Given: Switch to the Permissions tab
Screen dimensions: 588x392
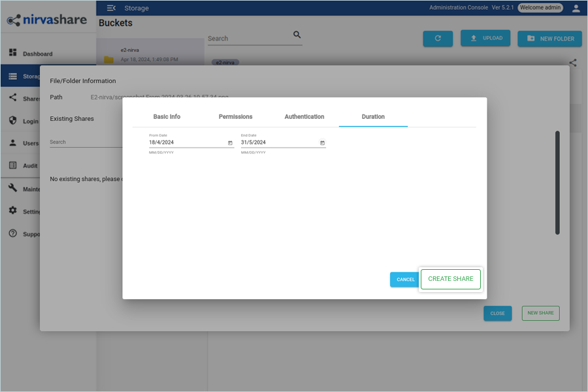Looking at the screenshot, I should click(235, 117).
